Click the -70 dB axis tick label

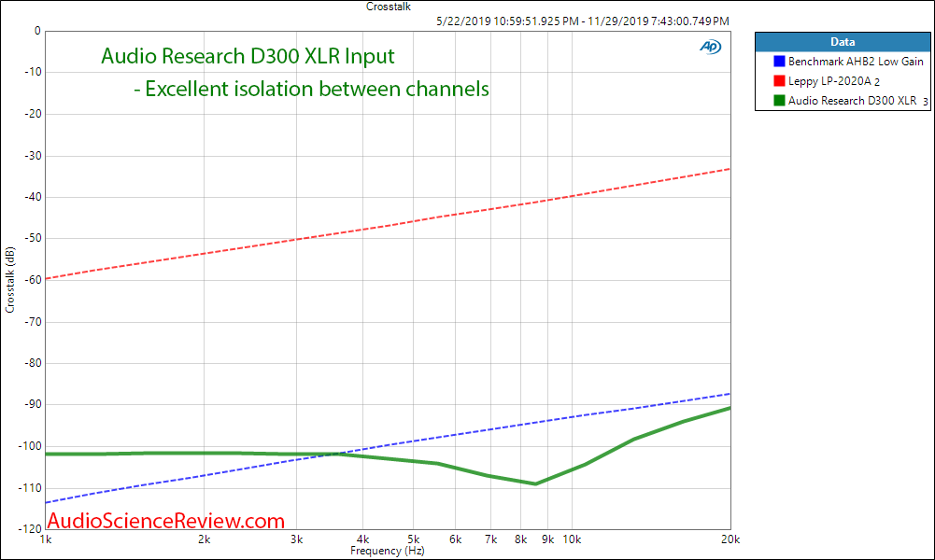[33, 322]
